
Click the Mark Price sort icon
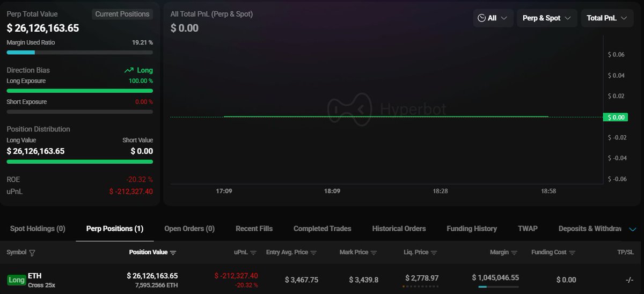click(374, 253)
